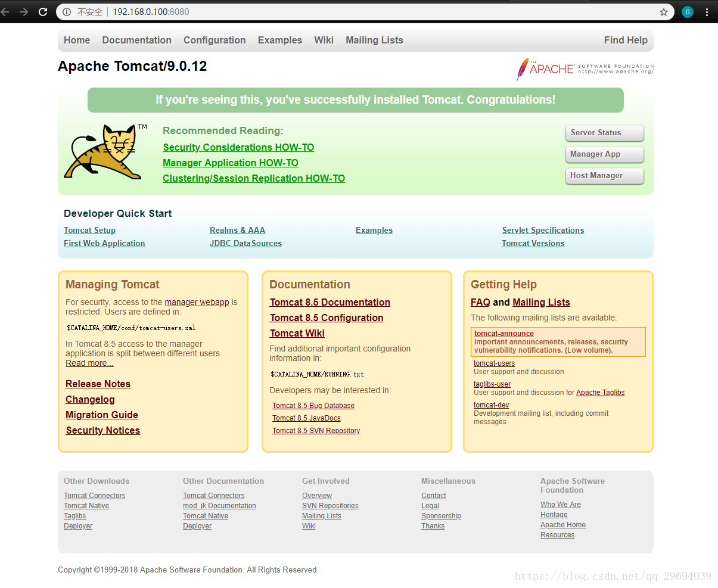718x588 pixels.
Task: Open the Release Notes link
Action: 98,384
